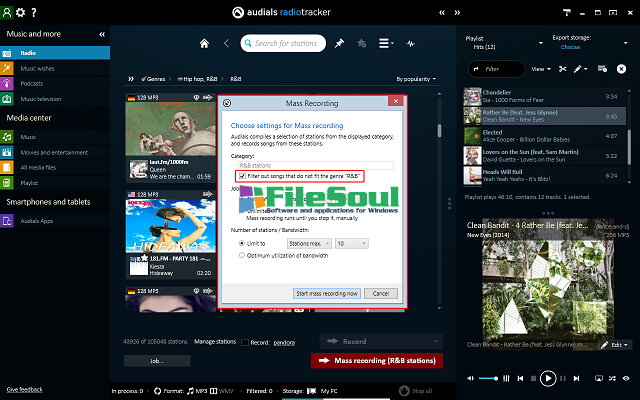
Task: Click the station list vertical scrollbar
Action: click(439, 131)
